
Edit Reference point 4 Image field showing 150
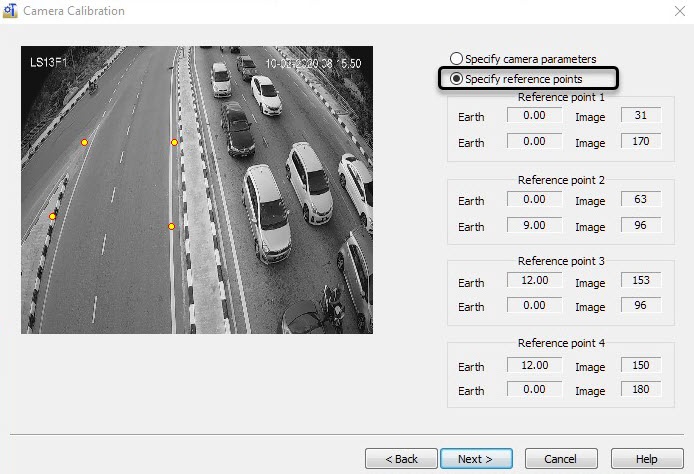click(x=641, y=365)
